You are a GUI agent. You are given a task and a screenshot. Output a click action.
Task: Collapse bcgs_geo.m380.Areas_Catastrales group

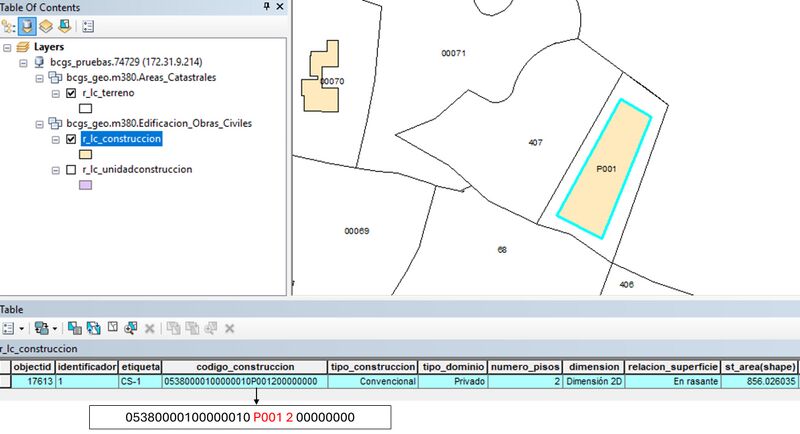coord(39,77)
